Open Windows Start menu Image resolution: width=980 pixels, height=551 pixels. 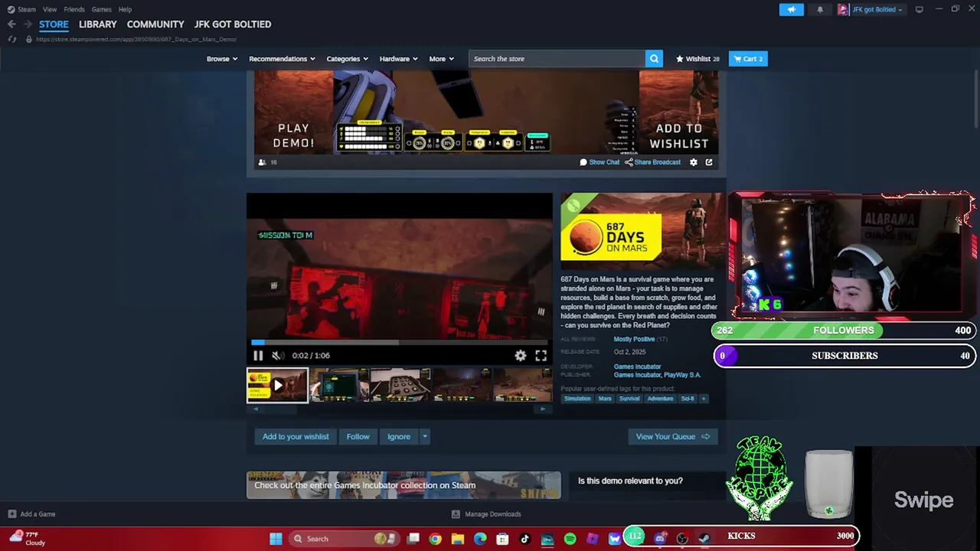[276, 539]
